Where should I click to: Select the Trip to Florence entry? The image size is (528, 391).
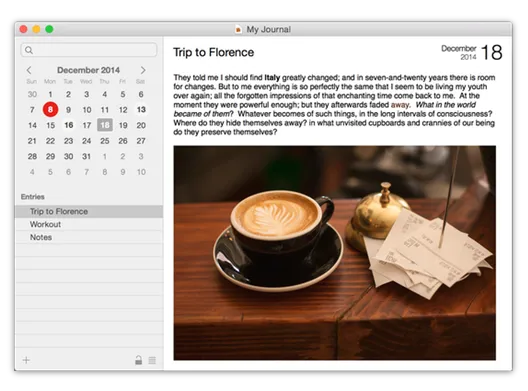(89, 211)
